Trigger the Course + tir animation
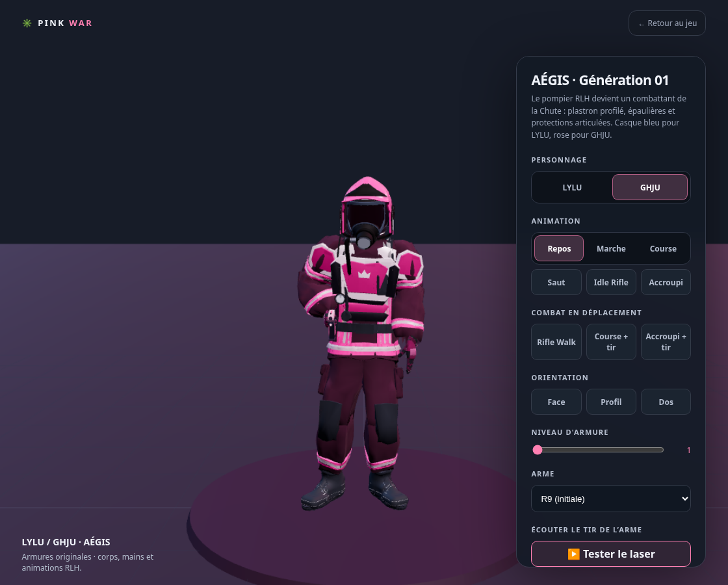The width and height of the screenshot is (728, 585). pos(611,342)
